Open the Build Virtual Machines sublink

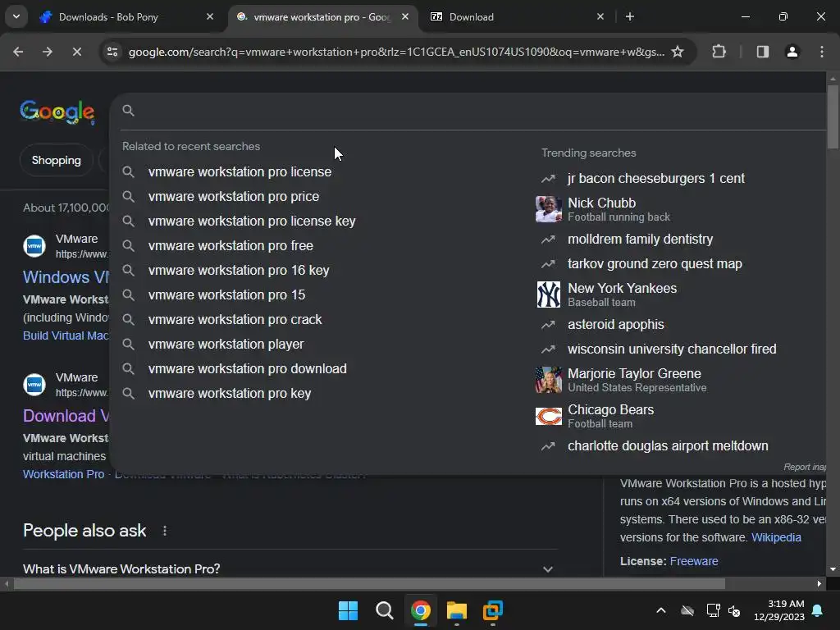66,336
